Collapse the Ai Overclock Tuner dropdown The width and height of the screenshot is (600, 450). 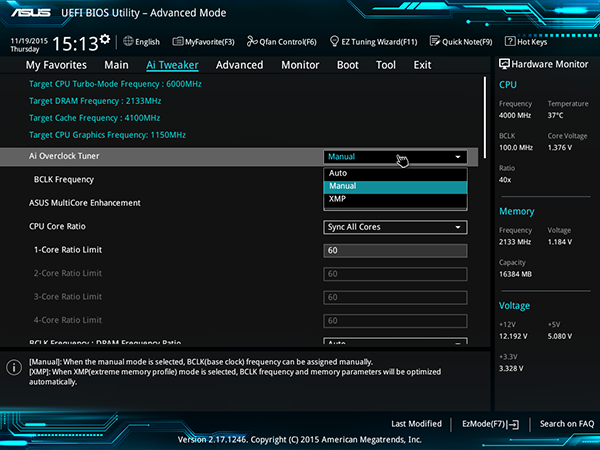(x=395, y=157)
